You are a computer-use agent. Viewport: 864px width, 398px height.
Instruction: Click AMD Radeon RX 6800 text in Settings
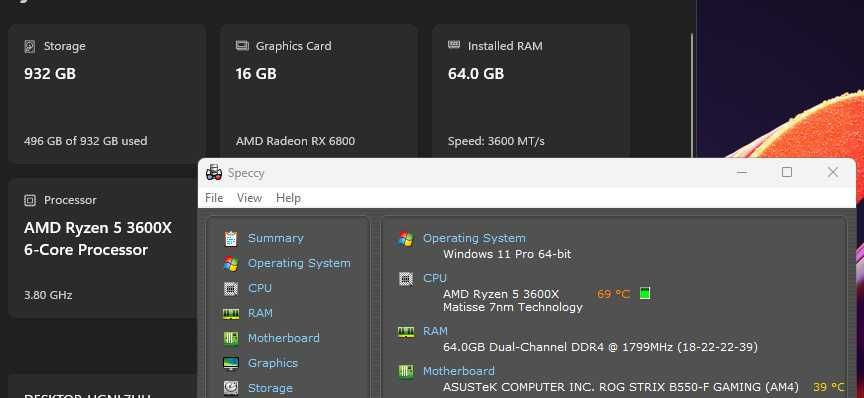click(x=295, y=141)
